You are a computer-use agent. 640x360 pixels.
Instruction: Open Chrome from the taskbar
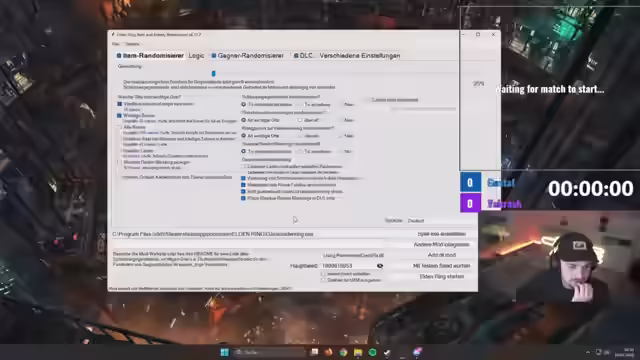pyautogui.click(x=343, y=352)
